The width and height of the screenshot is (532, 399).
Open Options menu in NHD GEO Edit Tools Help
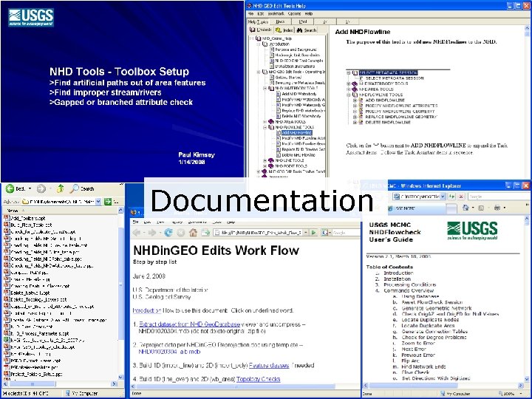pyautogui.click(x=295, y=13)
